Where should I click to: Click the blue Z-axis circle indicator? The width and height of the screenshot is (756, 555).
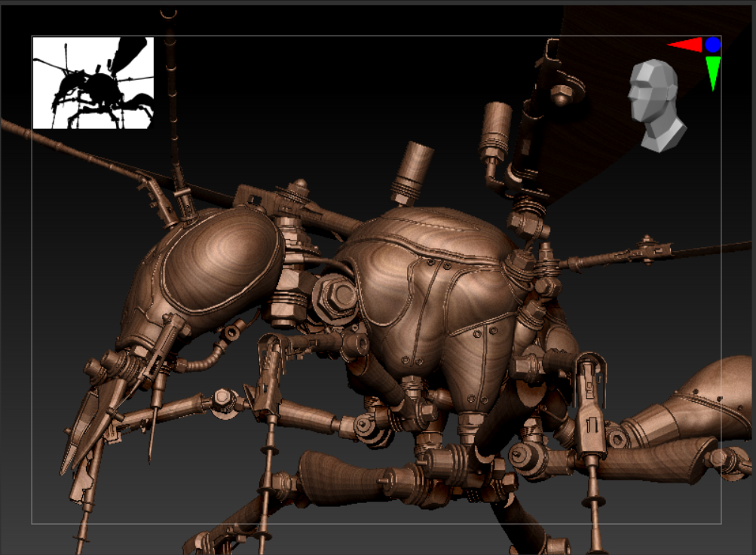[713, 44]
